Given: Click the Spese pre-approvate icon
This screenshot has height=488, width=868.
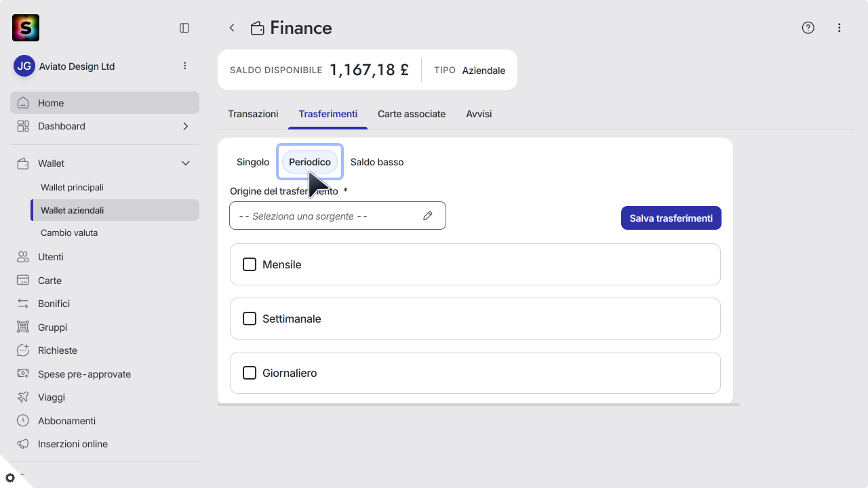Looking at the screenshot, I should [x=23, y=374].
